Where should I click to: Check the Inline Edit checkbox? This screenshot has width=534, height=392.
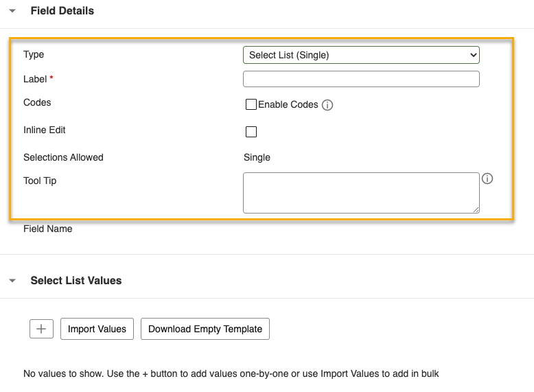251,131
